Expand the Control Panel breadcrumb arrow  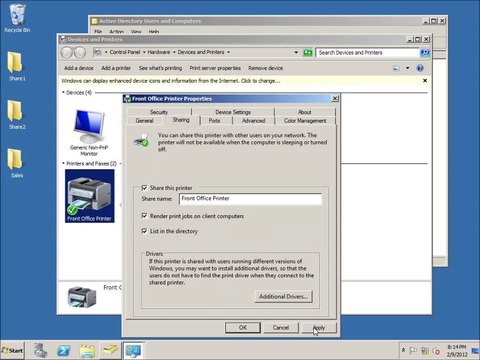point(144,52)
